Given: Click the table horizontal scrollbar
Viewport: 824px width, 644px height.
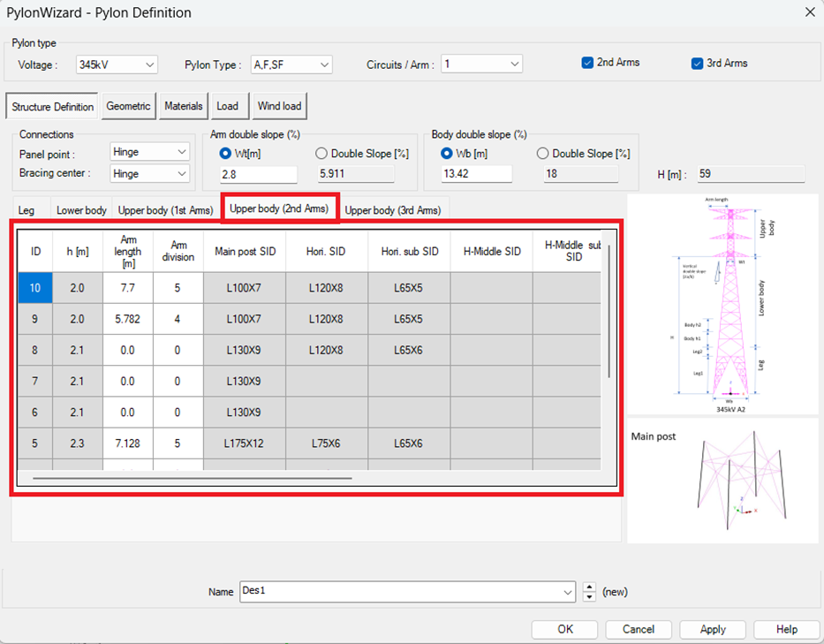Looking at the screenshot, I should [192, 478].
